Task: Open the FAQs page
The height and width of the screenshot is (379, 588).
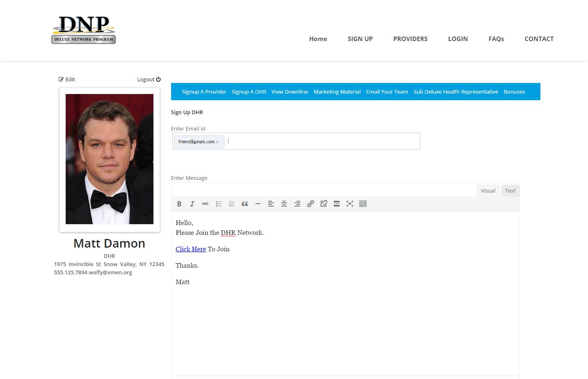Action: 496,39
